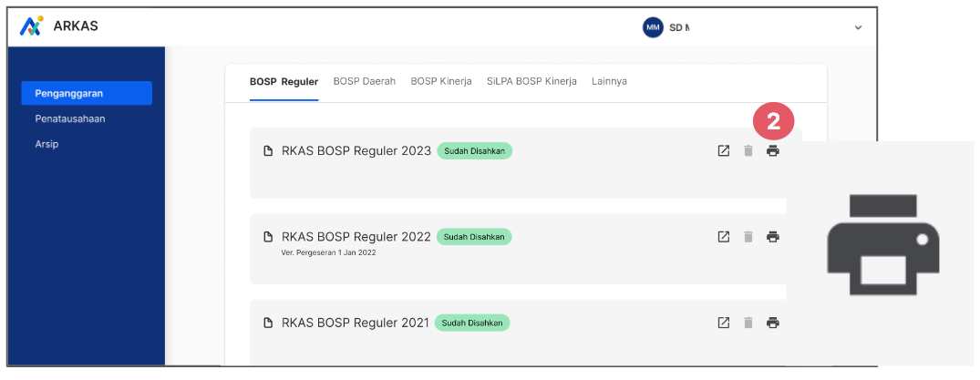Delete RKAS BOSP Reguler 2021 entry
Image resolution: width=980 pixels, height=380 pixels.
pos(748,323)
